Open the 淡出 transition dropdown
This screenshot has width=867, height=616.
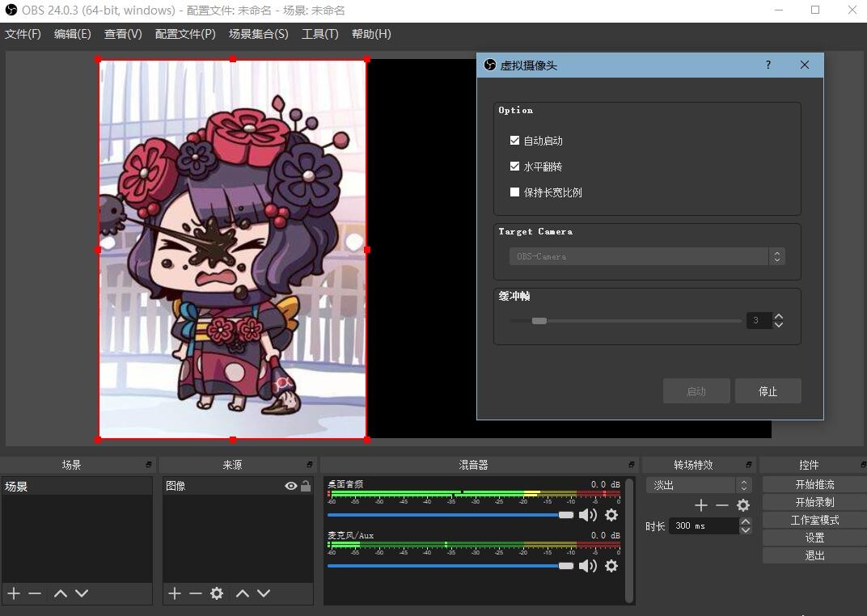point(699,485)
